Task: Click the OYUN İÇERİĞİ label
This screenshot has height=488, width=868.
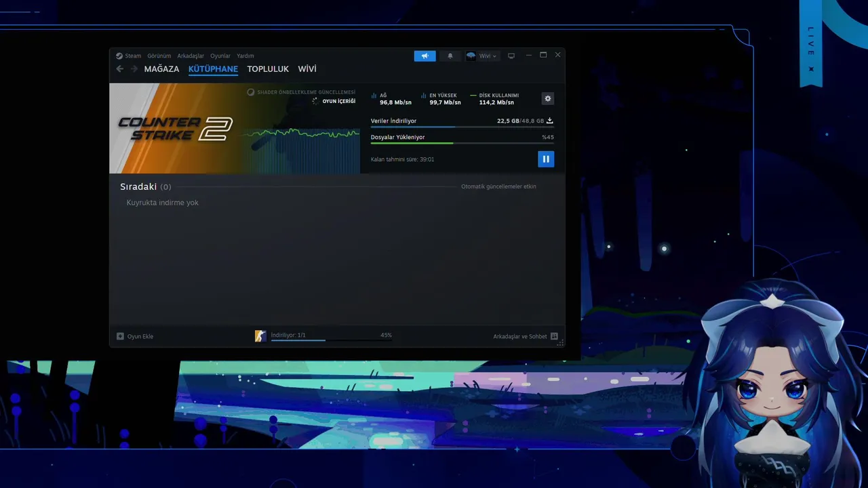Action: 338,101
